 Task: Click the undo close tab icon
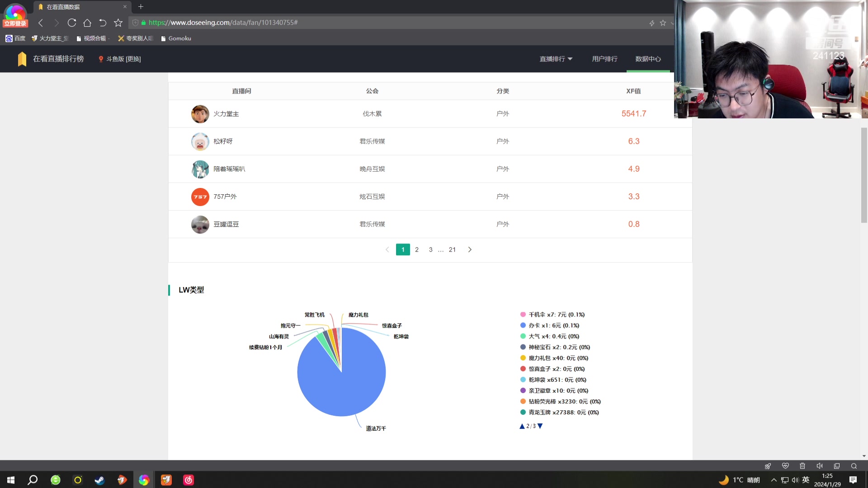pos(103,23)
